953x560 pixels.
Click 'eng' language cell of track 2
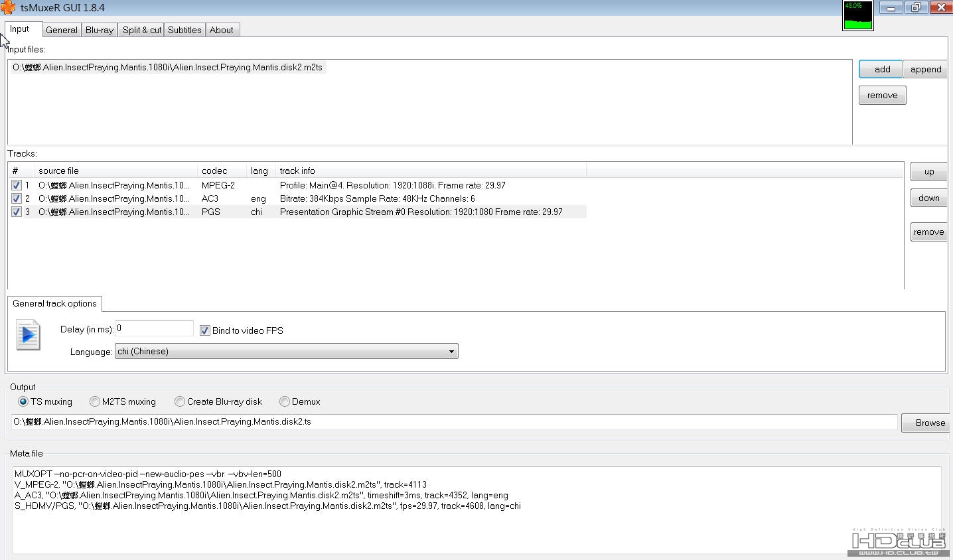tap(258, 198)
